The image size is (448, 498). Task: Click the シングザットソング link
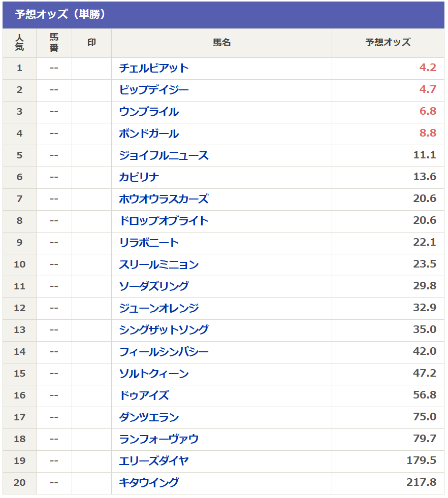tap(164, 330)
